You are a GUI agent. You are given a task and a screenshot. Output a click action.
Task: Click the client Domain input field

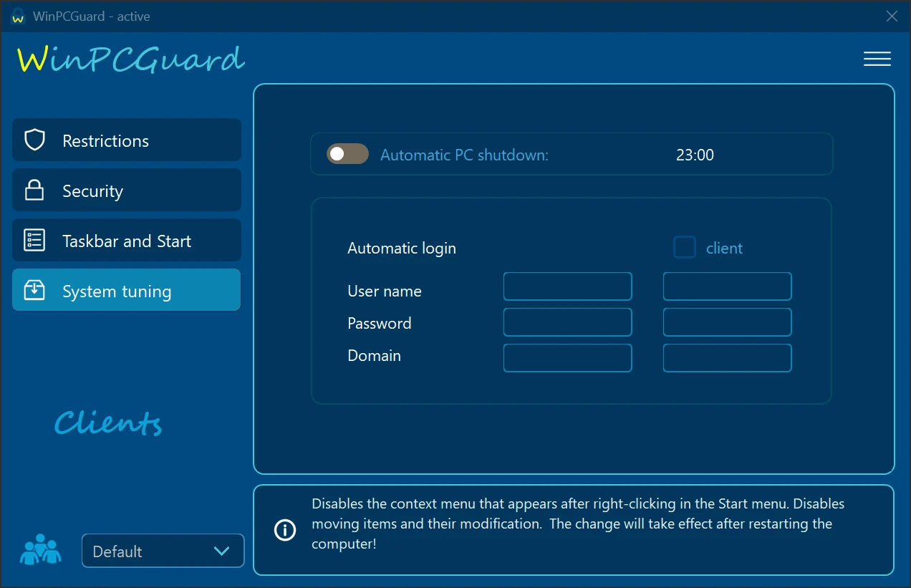[728, 358]
